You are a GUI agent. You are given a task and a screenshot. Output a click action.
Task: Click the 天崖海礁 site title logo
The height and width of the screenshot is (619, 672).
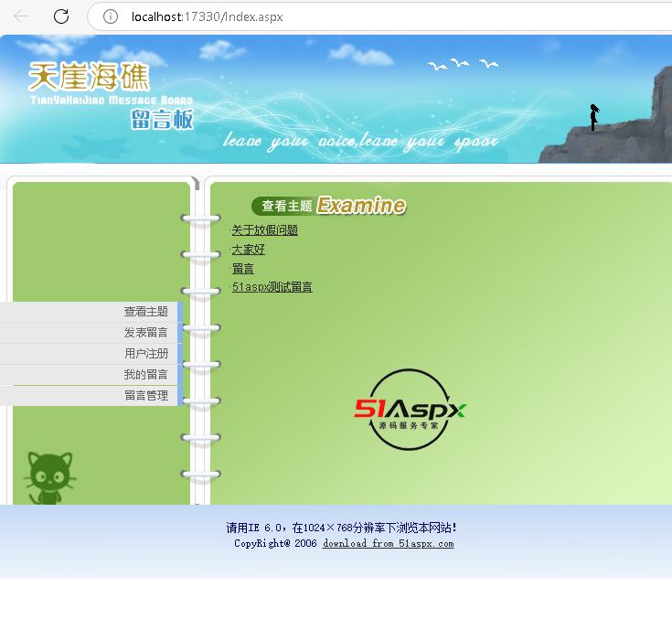coord(89,76)
